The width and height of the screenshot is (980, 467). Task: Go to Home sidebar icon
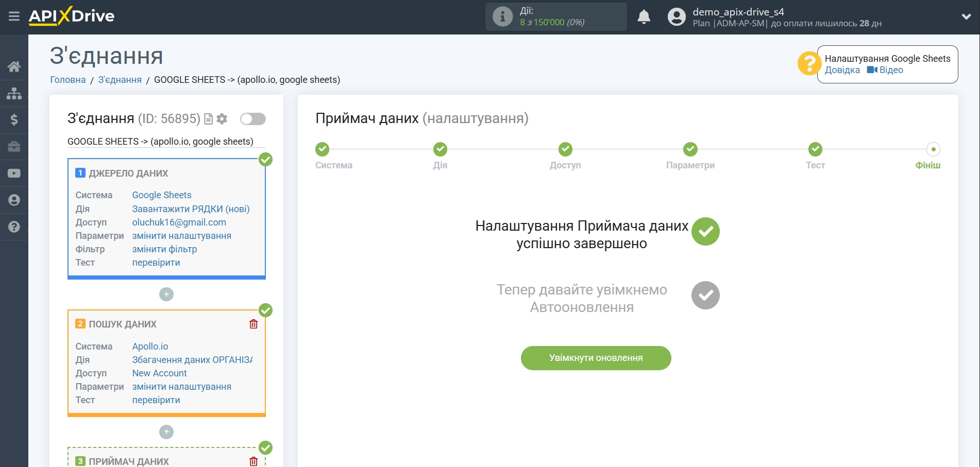[14, 66]
